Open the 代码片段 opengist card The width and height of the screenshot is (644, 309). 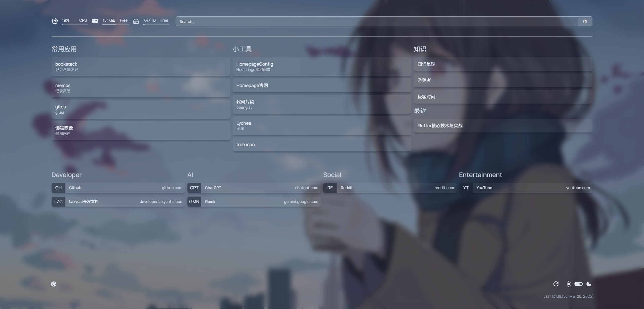pyautogui.click(x=322, y=104)
